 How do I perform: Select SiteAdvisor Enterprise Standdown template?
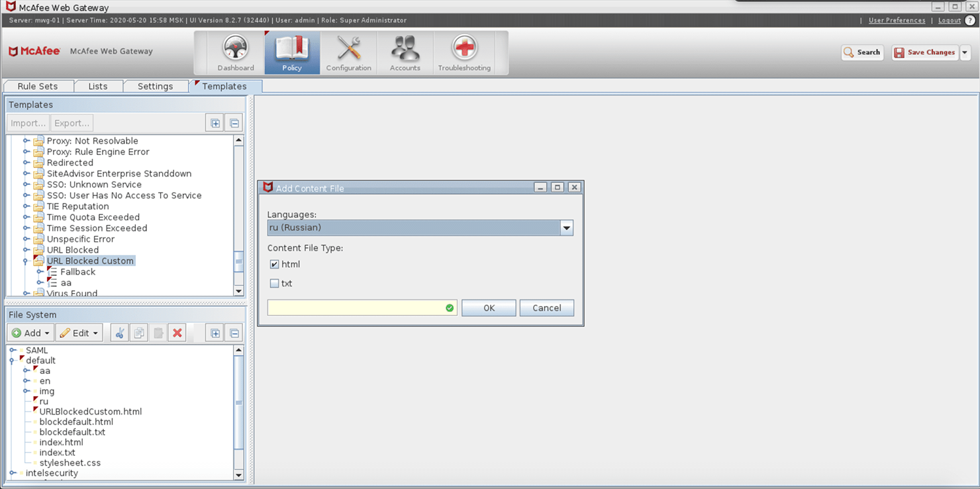tap(119, 174)
